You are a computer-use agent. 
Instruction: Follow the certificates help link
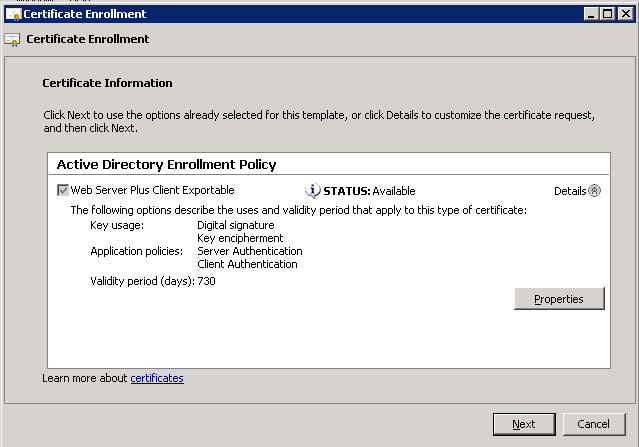pyautogui.click(x=157, y=378)
